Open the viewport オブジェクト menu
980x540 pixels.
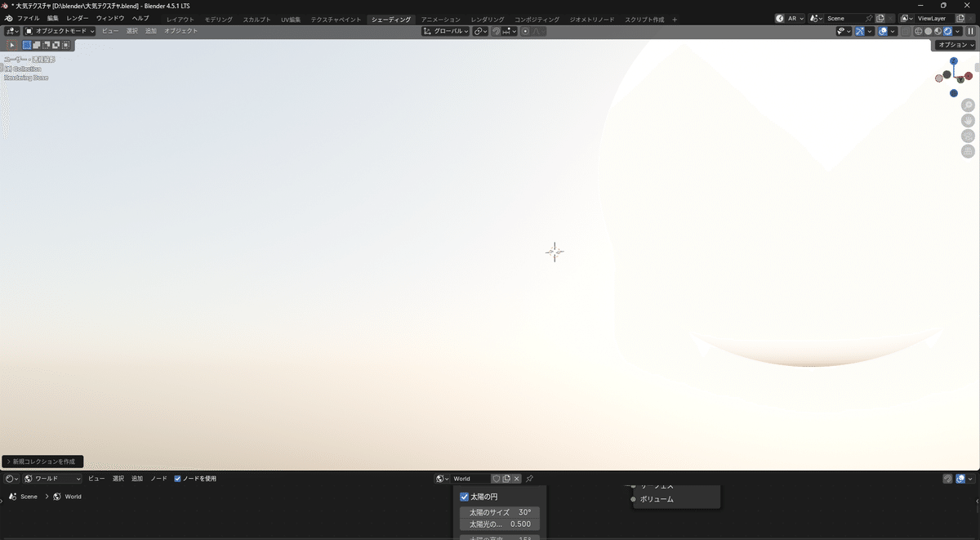(180, 31)
